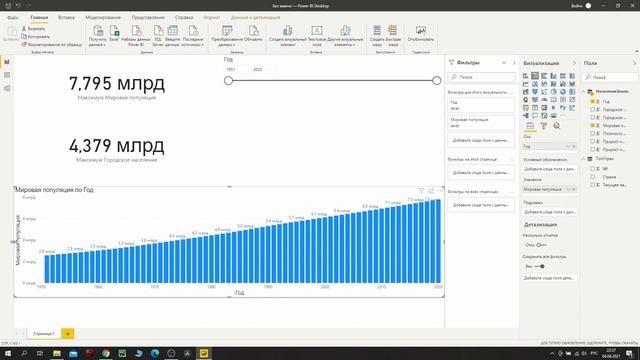The height and width of the screenshot is (360, 640).
Task: Collapse the НаселениеЗемли table
Action: [583, 92]
